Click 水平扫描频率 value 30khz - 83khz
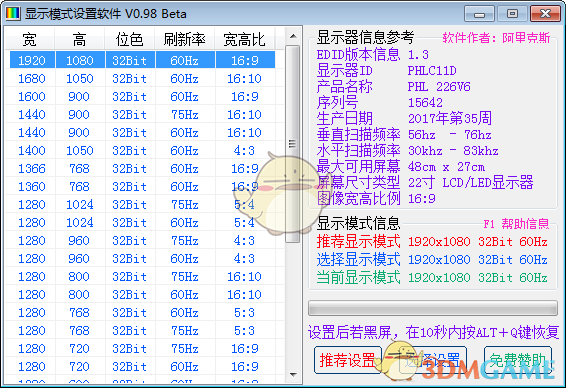Screen dimensions: 566x388 pos(453,151)
